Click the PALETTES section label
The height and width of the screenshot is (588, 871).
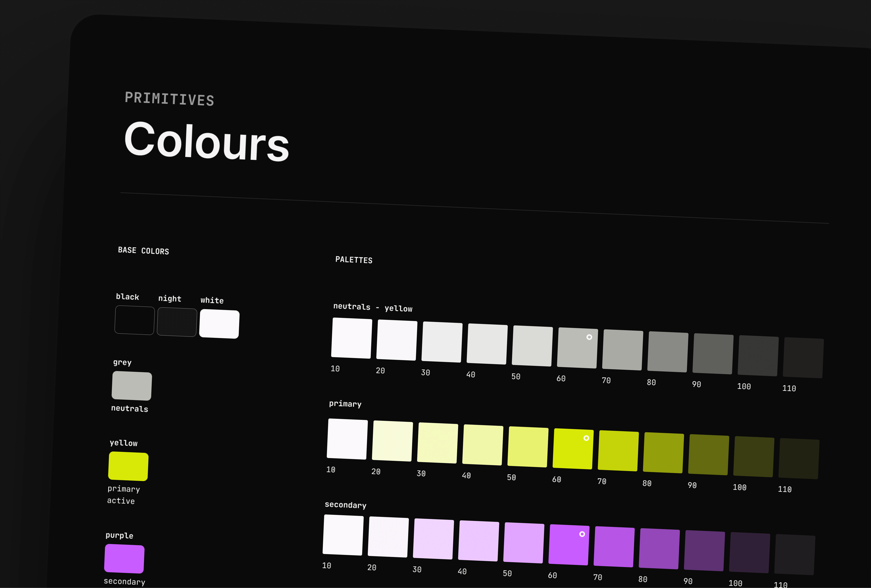(x=354, y=260)
